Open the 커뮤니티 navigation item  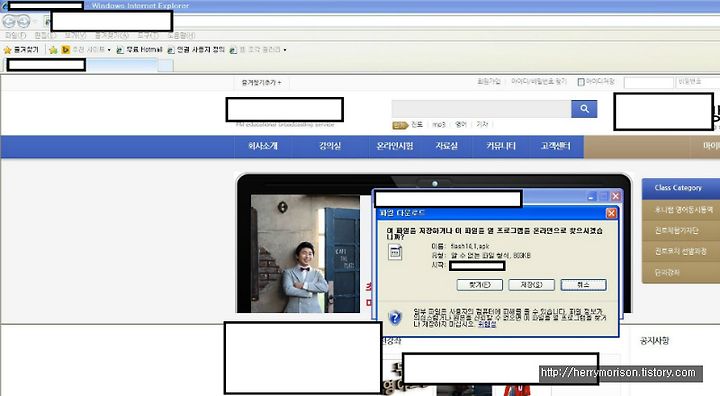coord(501,146)
